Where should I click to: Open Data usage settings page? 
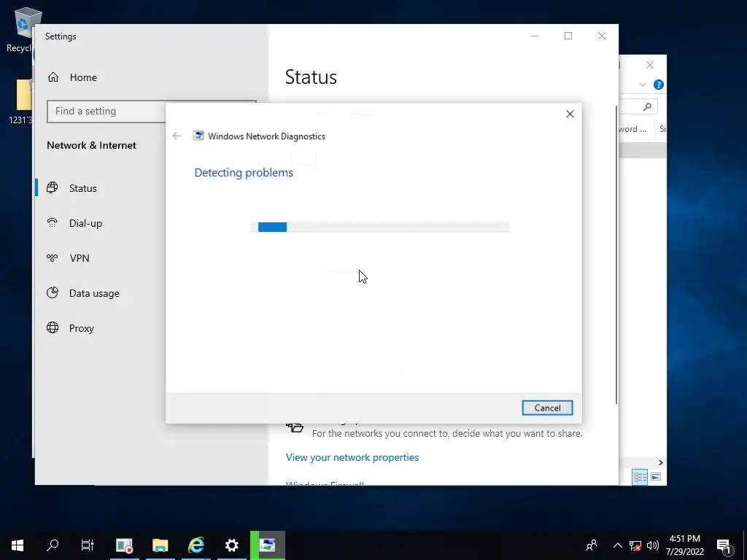click(94, 293)
